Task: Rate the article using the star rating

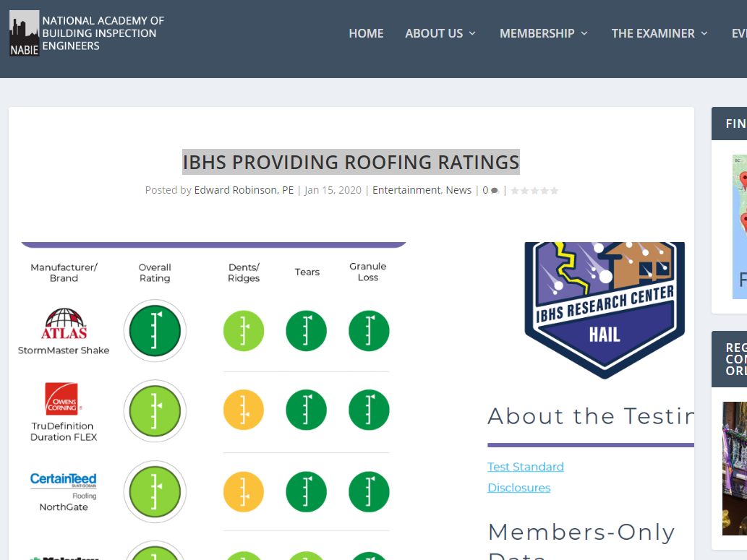Action: pos(534,190)
